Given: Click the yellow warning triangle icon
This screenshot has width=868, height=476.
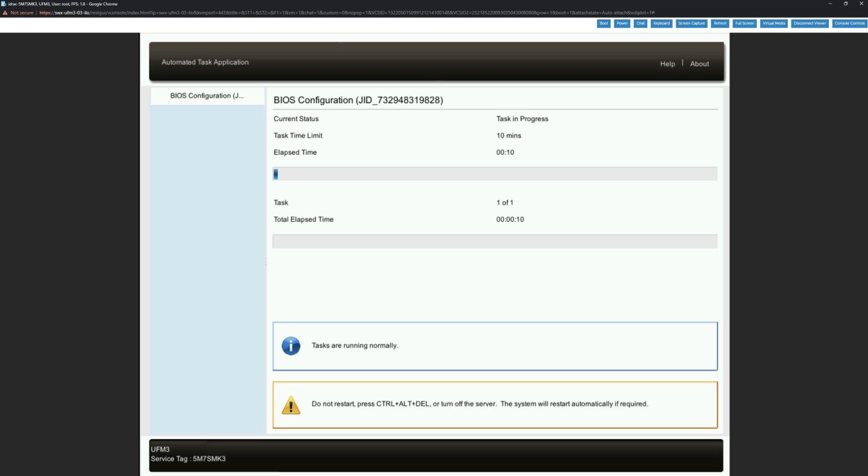Looking at the screenshot, I should pos(291,405).
